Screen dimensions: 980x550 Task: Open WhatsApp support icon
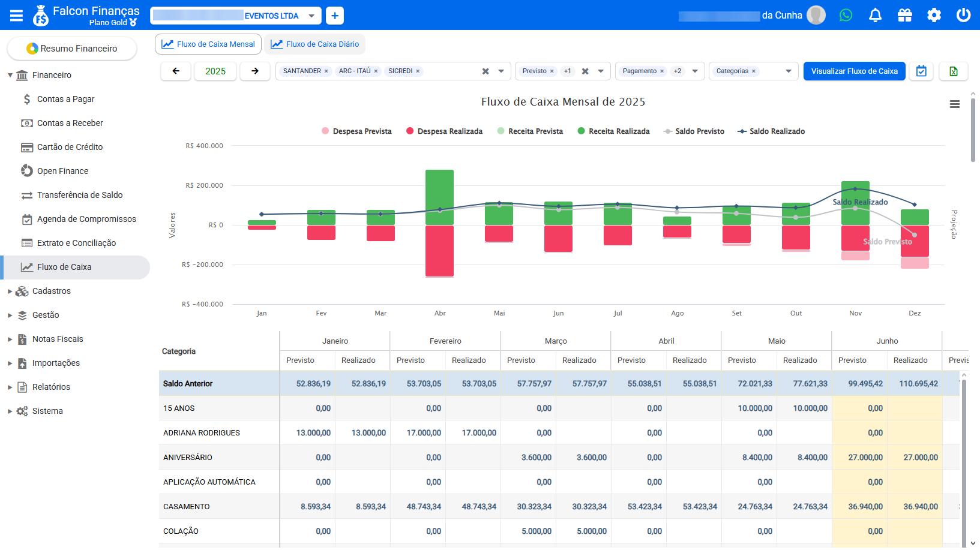tap(846, 15)
